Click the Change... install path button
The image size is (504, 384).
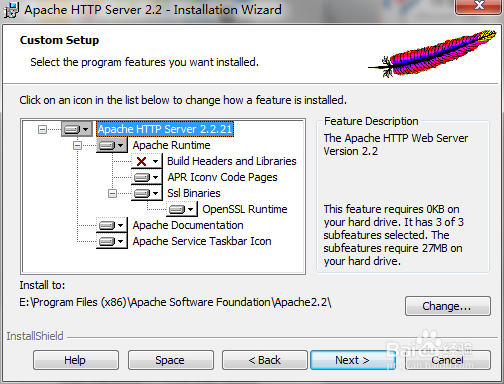click(448, 306)
